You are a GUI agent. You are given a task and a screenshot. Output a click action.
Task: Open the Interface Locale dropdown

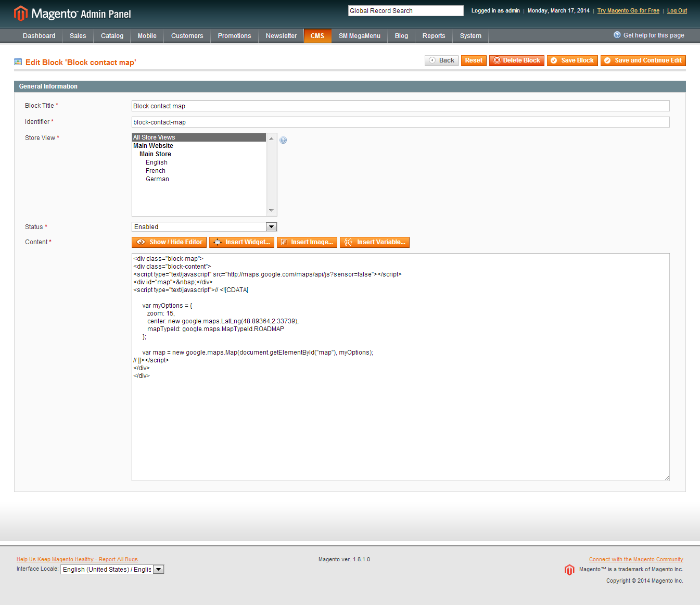click(x=112, y=570)
